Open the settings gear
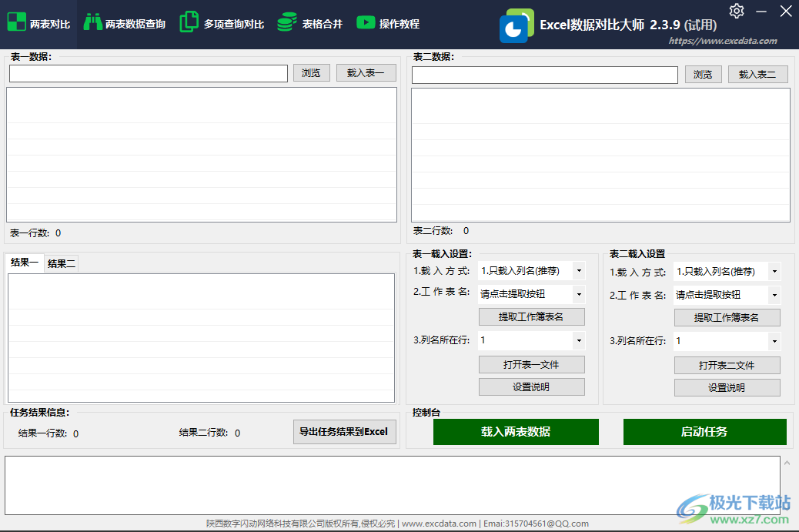799x532 pixels. [x=737, y=11]
